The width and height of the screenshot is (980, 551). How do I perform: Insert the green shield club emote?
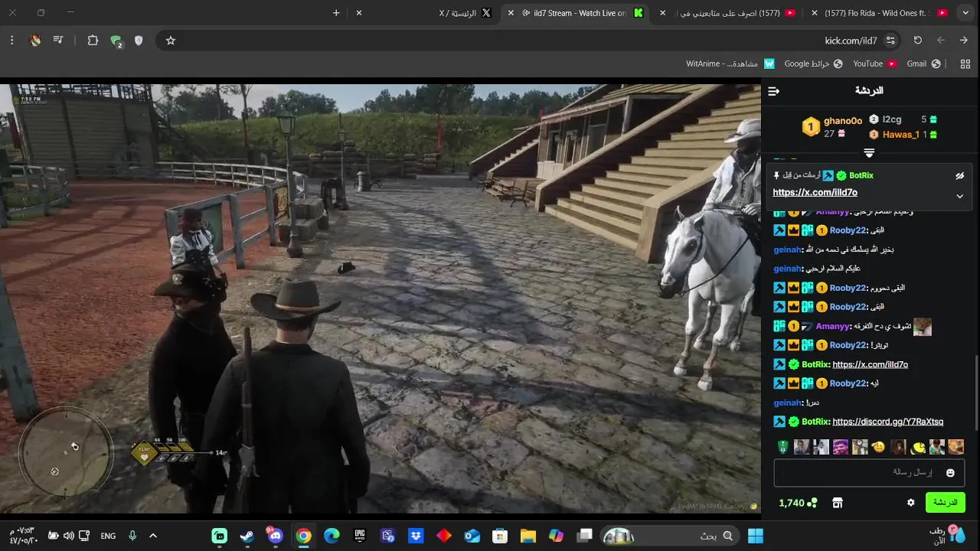coord(782,447)
